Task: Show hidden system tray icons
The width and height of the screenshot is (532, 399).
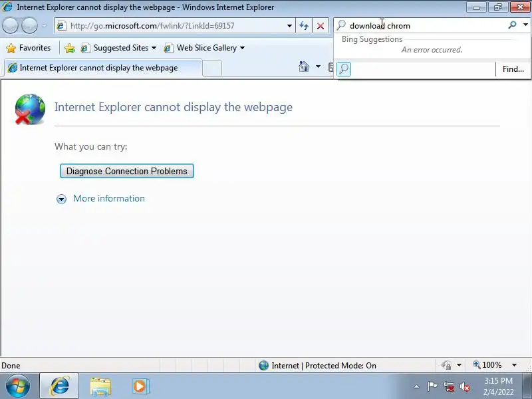Action: pyautogui.click(x=417, y=387)
